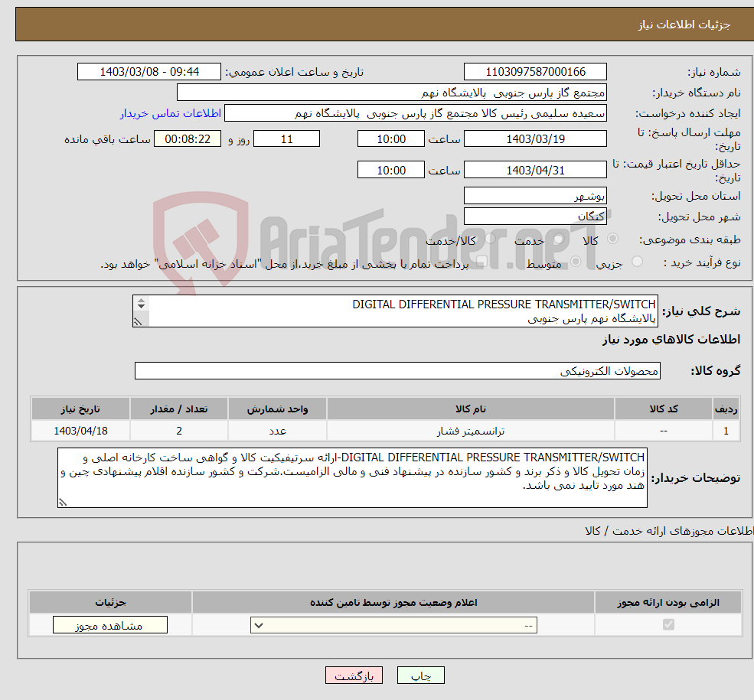Click the buyer notes text area

[x=352, y=478]
